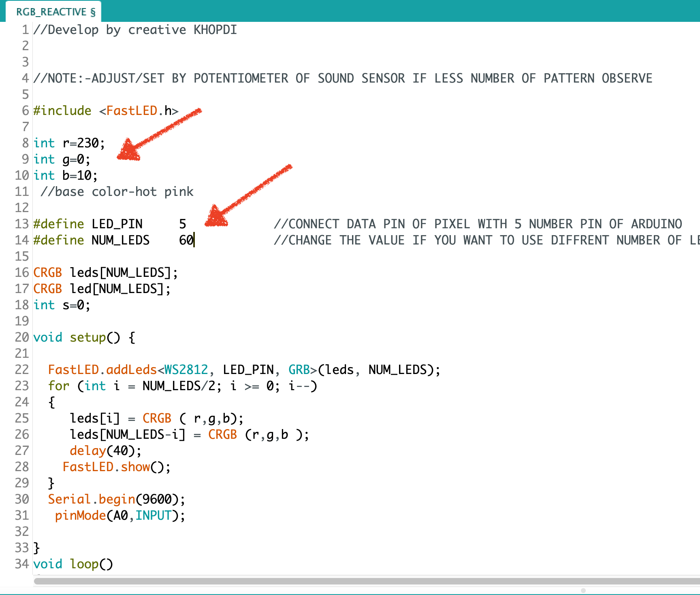Click the 'leds[NUM_LEDS-i]' assignment line
This screenshot has width=700, height=595.
click(x=190, y=435)
